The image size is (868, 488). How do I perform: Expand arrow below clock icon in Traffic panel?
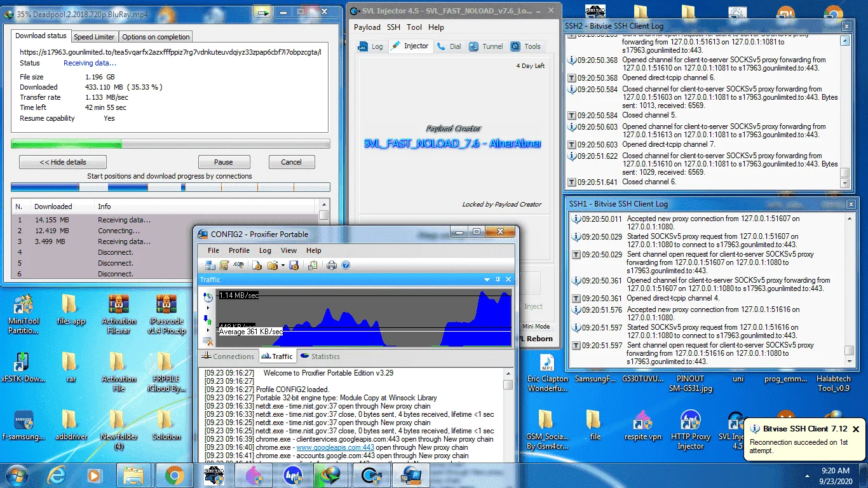click(x=208, y=308)
